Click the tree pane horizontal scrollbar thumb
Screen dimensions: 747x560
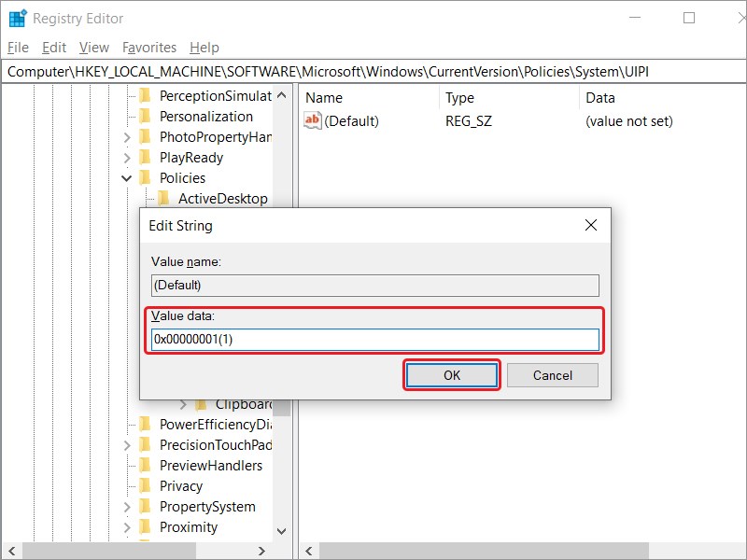(109, 551)
